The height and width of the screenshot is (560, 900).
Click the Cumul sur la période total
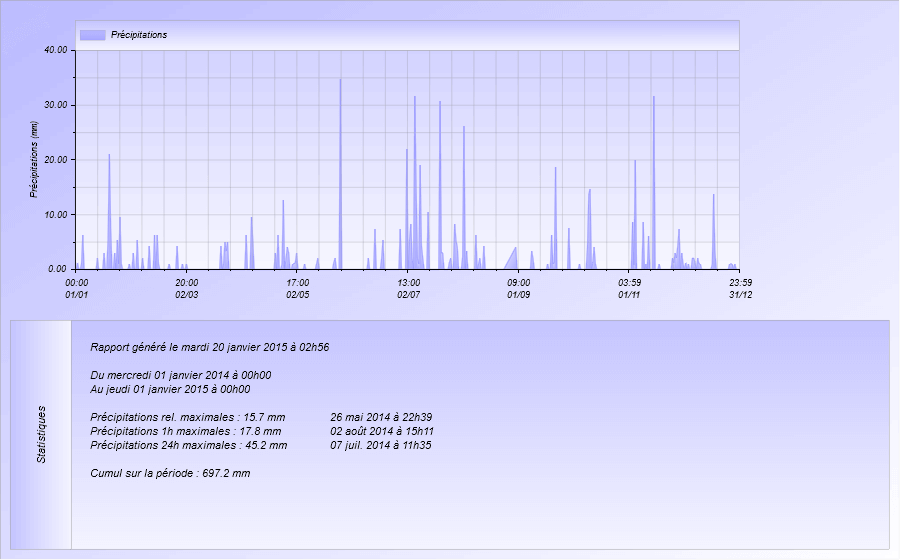click(x=170, y=472)
